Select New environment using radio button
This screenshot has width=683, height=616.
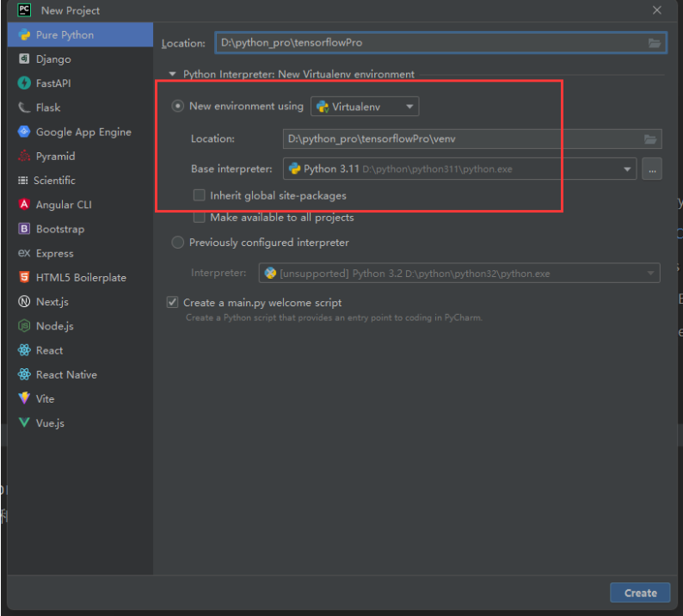(x=177, y=106)
